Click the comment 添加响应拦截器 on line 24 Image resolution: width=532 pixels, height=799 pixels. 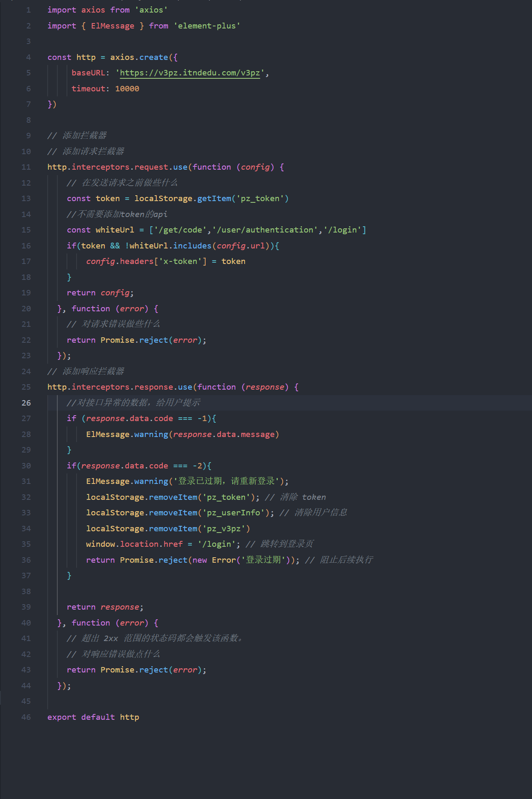(x=86, y=372)
